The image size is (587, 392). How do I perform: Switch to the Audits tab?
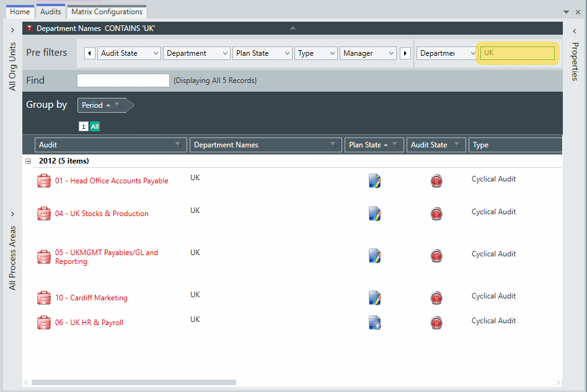[x=51, y=12]
